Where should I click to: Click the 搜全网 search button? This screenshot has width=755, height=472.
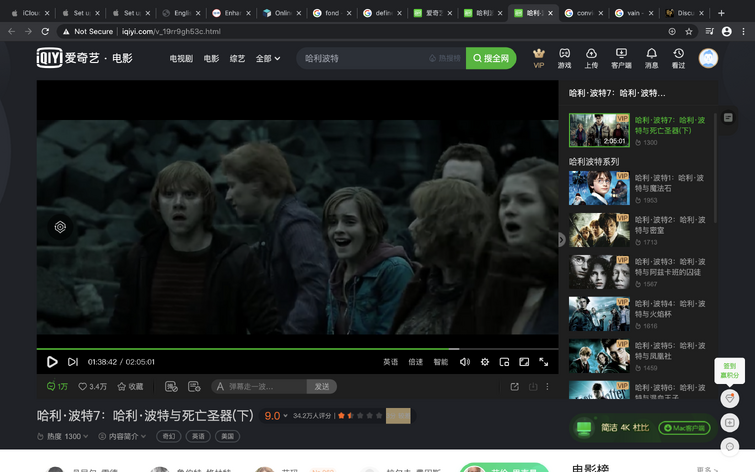(491, 58)
